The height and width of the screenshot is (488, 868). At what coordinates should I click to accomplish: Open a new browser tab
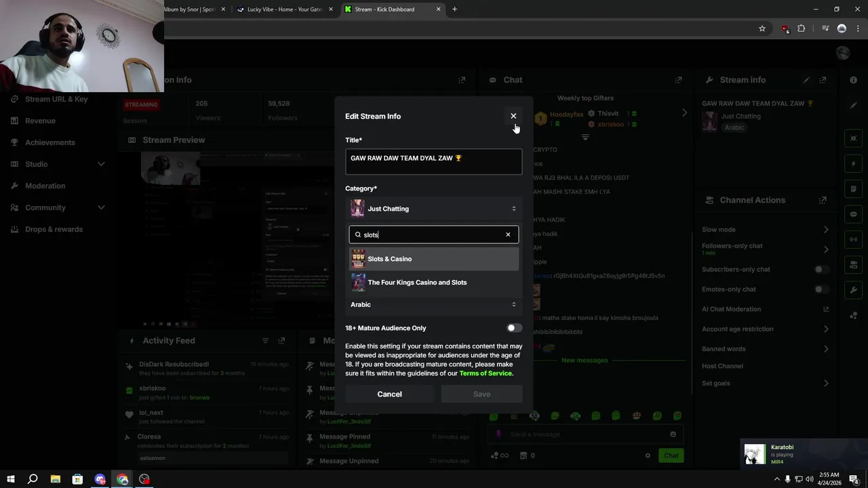pos(454,9)
